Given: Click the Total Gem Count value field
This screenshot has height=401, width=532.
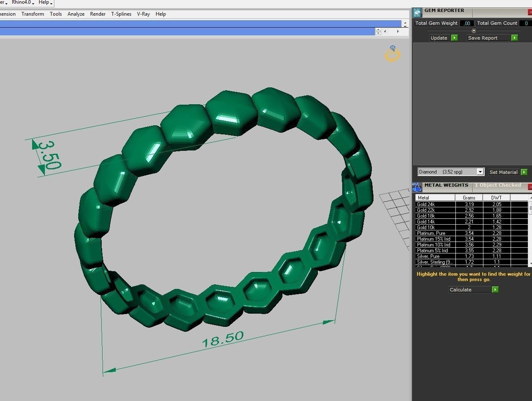Looking at the screenshot, I should [525, 23].
